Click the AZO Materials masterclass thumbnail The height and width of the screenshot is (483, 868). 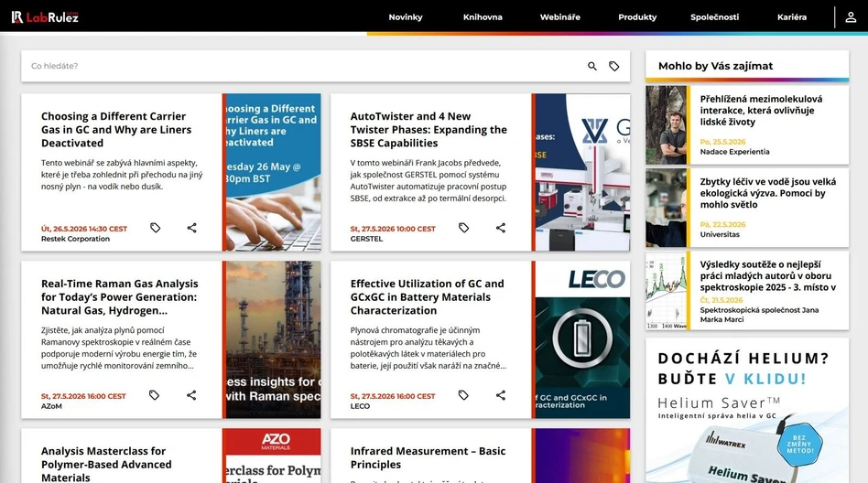point(274,456)
